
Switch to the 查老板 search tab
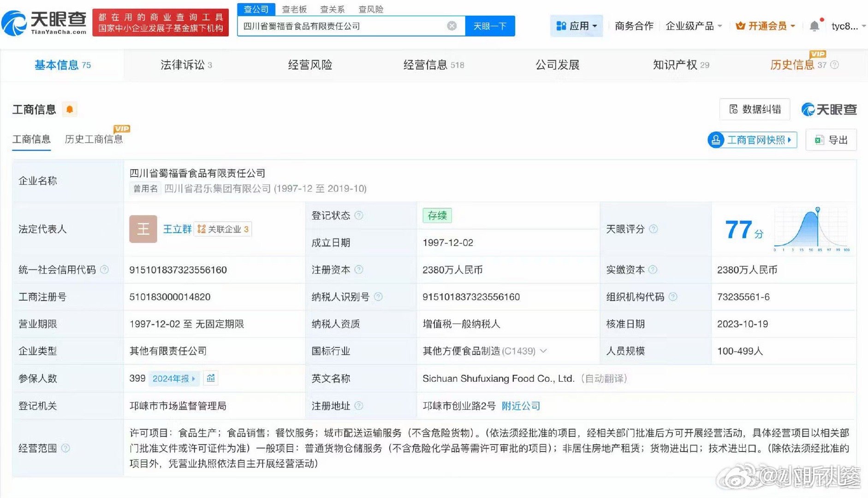(x=294, y=9)
